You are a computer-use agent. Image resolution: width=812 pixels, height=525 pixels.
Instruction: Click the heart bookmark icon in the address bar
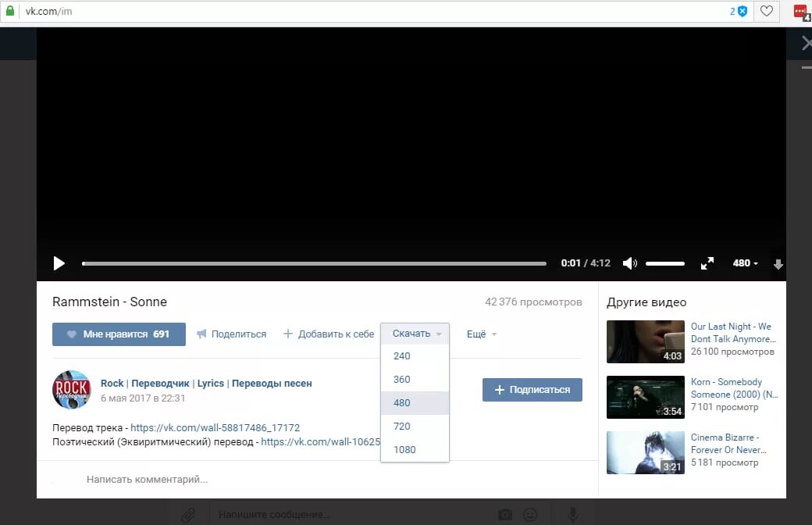pos(767,11)
